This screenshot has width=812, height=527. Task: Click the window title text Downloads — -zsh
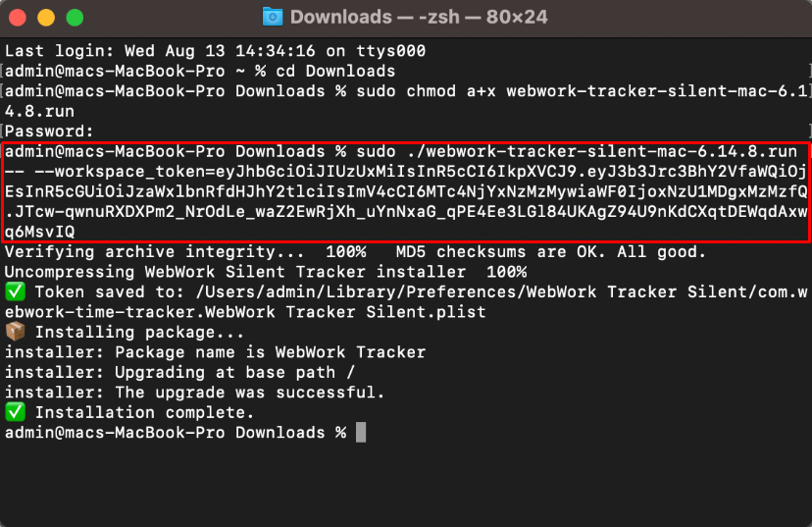pyautogui.click(x=375, y=17)
